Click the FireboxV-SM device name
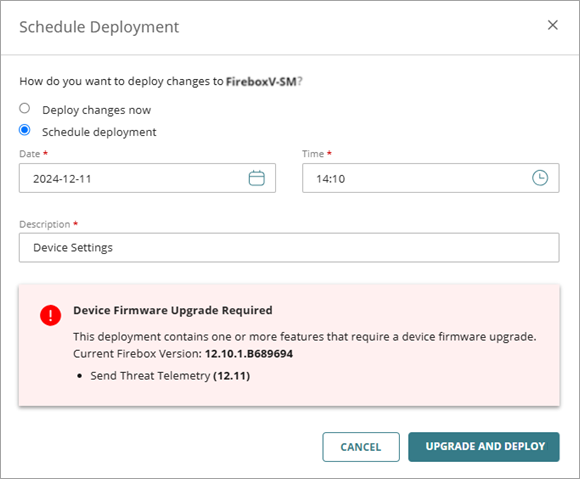The image size is (580, 479). [x=261, y=81]
